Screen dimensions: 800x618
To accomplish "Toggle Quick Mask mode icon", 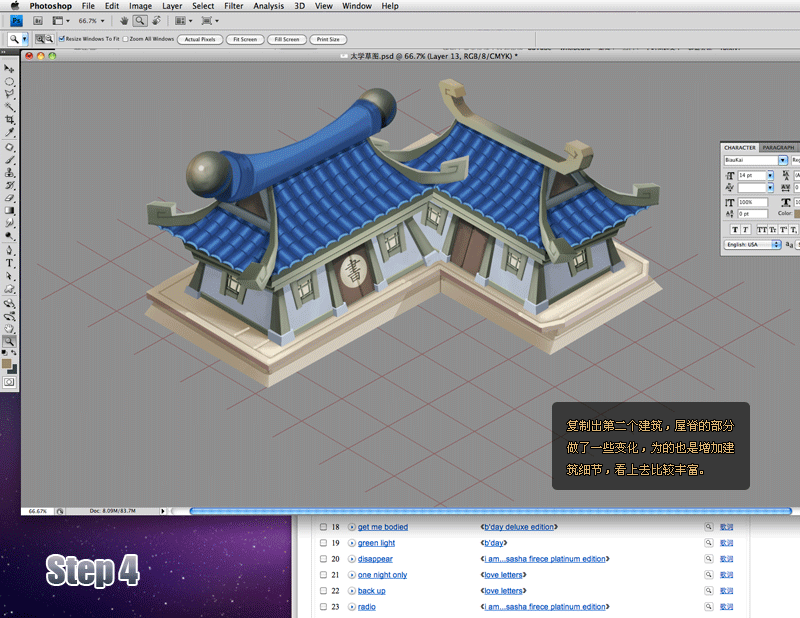I will [x=9, y=382].
